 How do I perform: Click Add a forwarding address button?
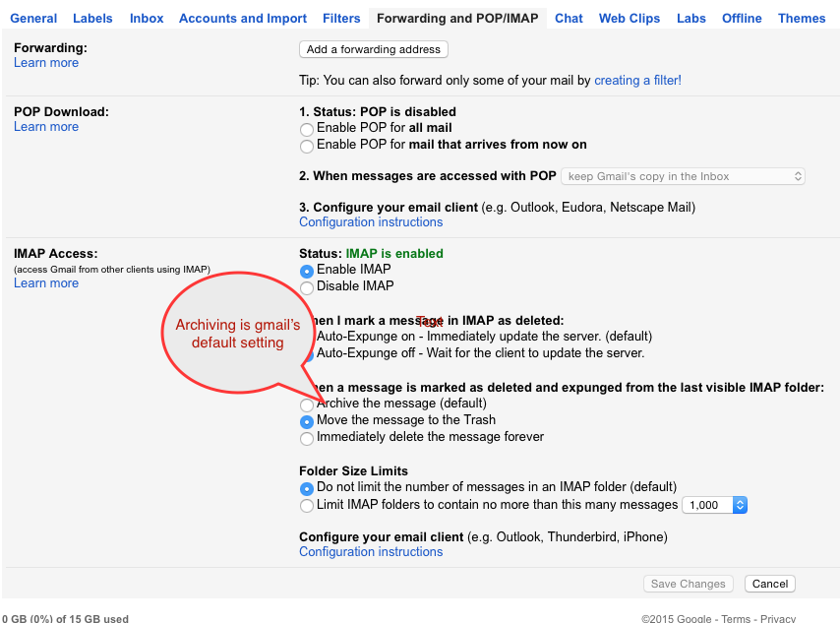pos(374,49)
